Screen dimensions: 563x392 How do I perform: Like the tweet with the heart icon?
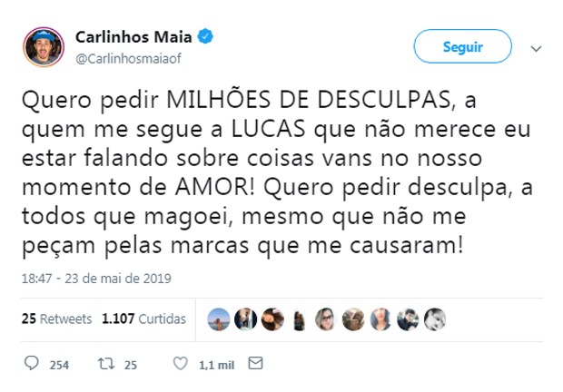(x=182, y=365)
